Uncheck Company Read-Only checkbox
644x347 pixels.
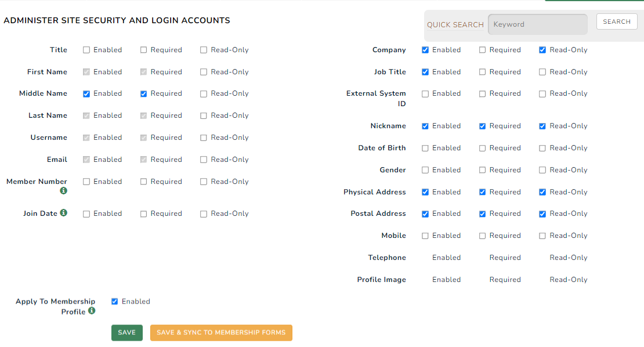(x=542, y=50)
